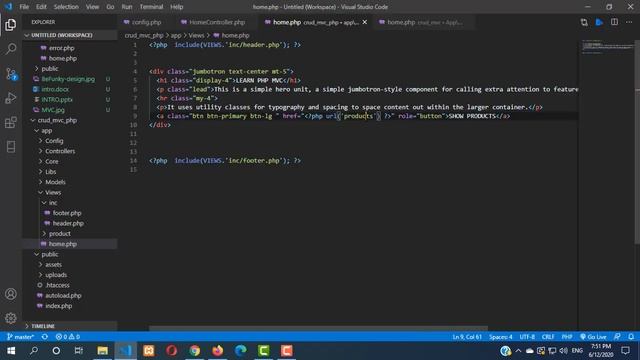
Task: Open index.php in the explorer
Action: [x=58, y=306]
